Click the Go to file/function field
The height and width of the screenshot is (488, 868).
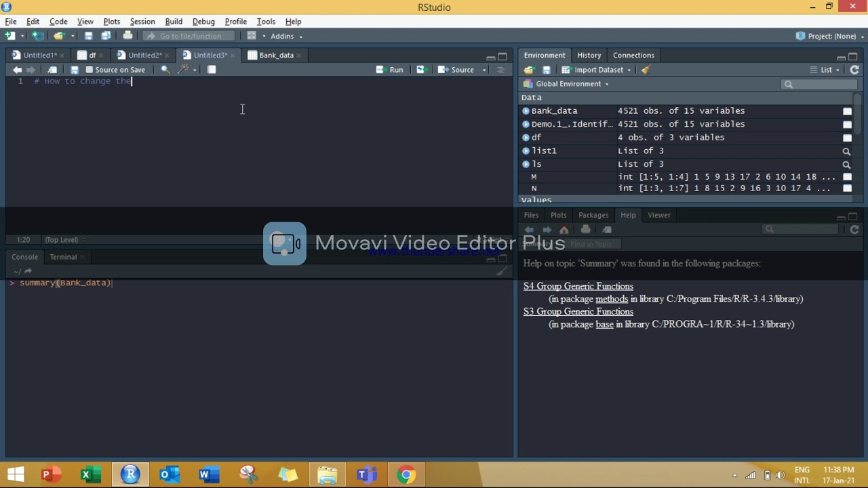click(189, 36)
